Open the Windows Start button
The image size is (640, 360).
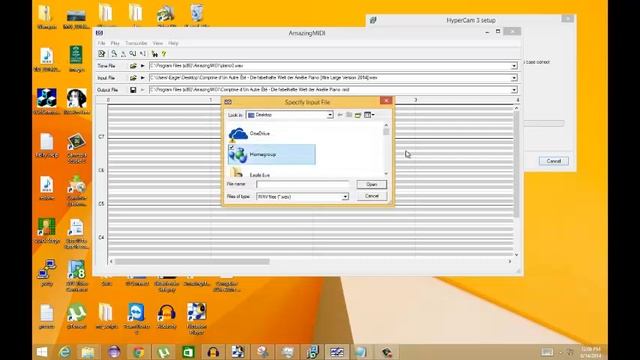point(42,352)
